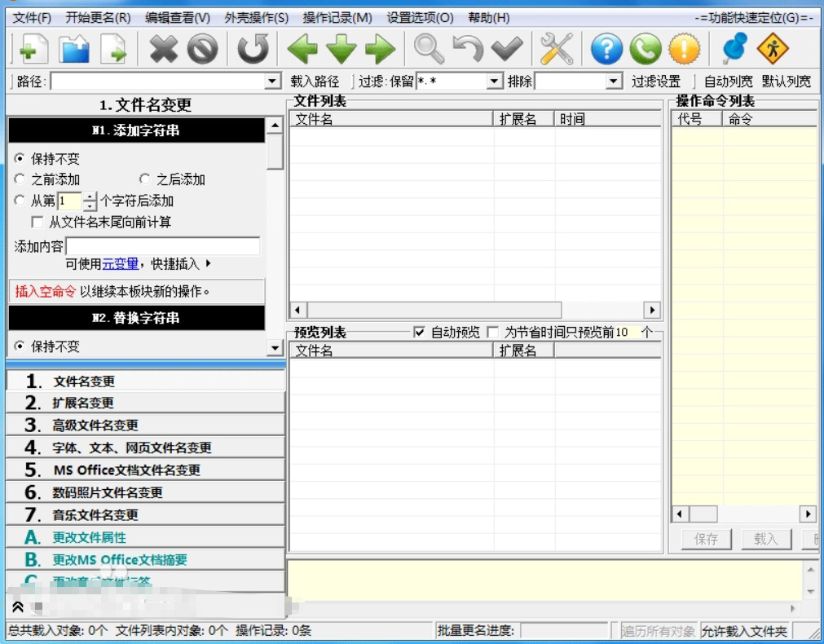Screen dimensions: 824x644
Task: Click the green down arrow icon
Action: [x=341, y=50]
